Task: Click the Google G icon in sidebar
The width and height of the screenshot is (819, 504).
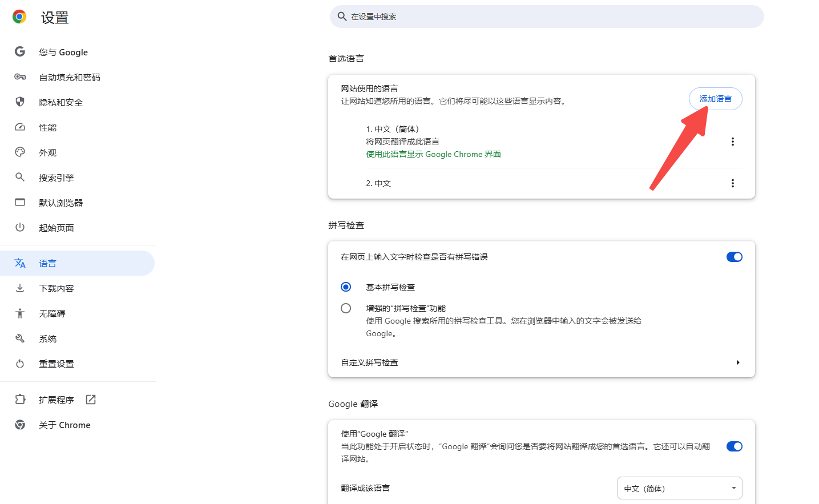Action: tap(20, 52)
